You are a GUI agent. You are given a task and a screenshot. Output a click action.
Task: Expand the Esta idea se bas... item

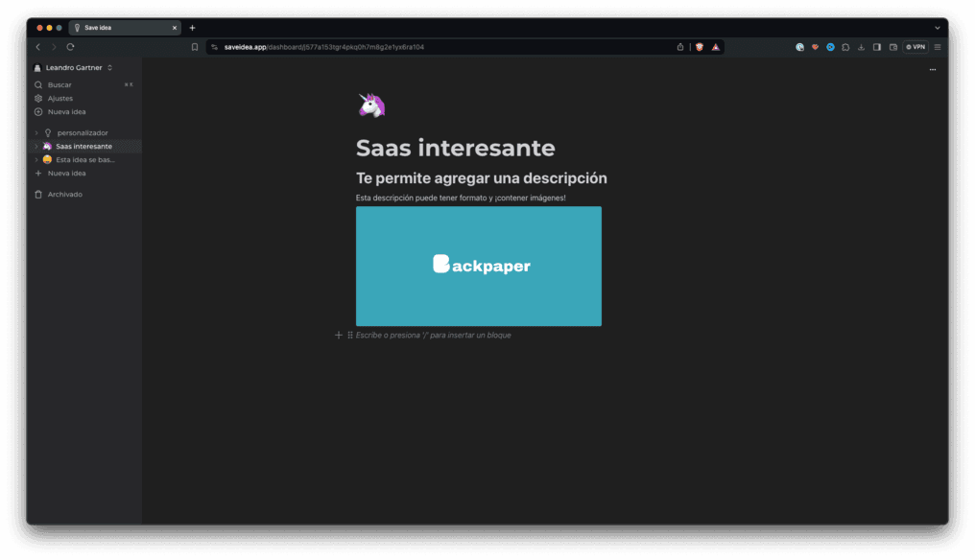click(36, 159)
